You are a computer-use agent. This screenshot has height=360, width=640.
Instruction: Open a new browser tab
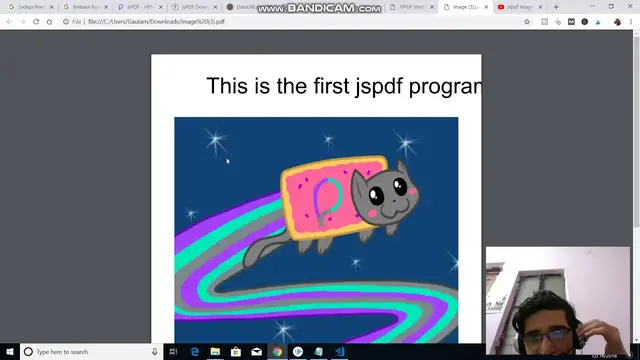pyautogui.click(x=556, y=7)
